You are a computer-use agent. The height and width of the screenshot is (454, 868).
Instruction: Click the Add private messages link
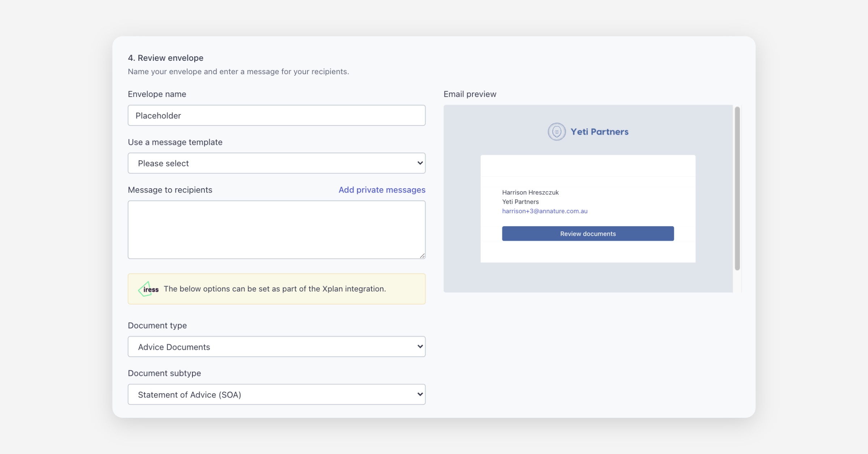[x=382, y=190]
